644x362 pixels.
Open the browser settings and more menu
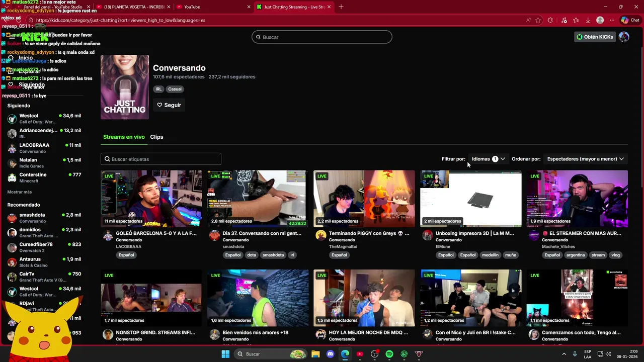point(612,20)
